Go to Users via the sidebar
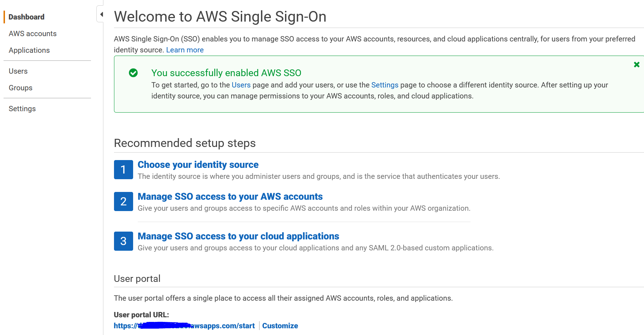 click(18, 71)
